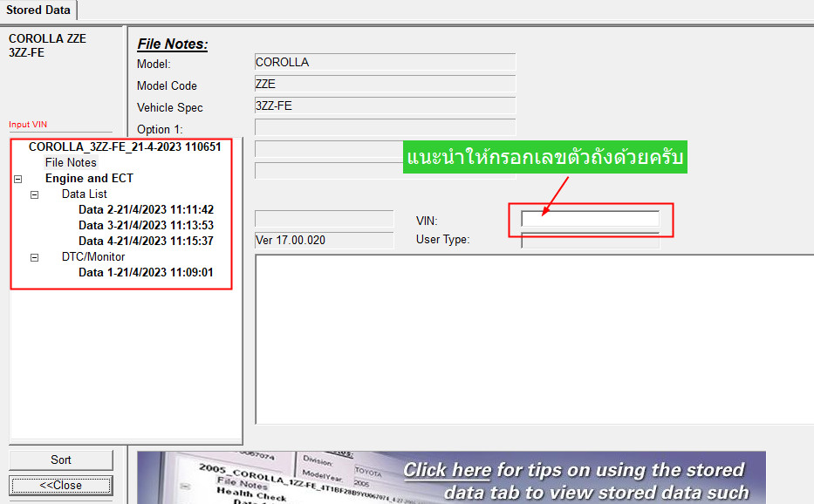Switch to the Stored Data tab
This screenshot has height=504, width=814.
(x=38, y=10)
